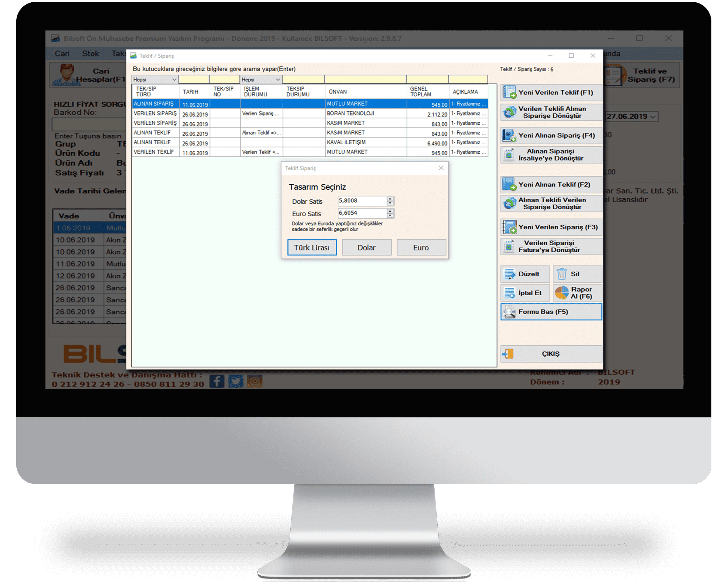728x582 pixels.
Task: Click the Sil trash button
Action: (577, 274)
